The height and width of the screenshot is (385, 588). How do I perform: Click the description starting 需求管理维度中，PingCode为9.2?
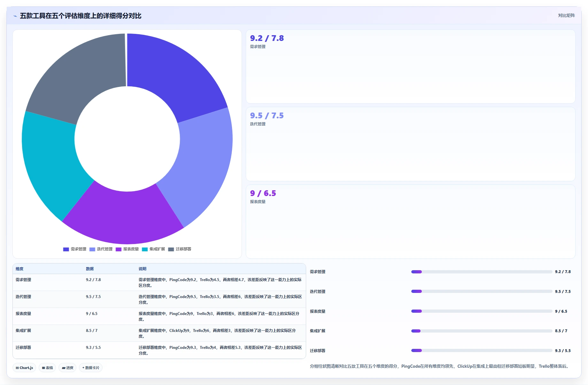point(220,283)
